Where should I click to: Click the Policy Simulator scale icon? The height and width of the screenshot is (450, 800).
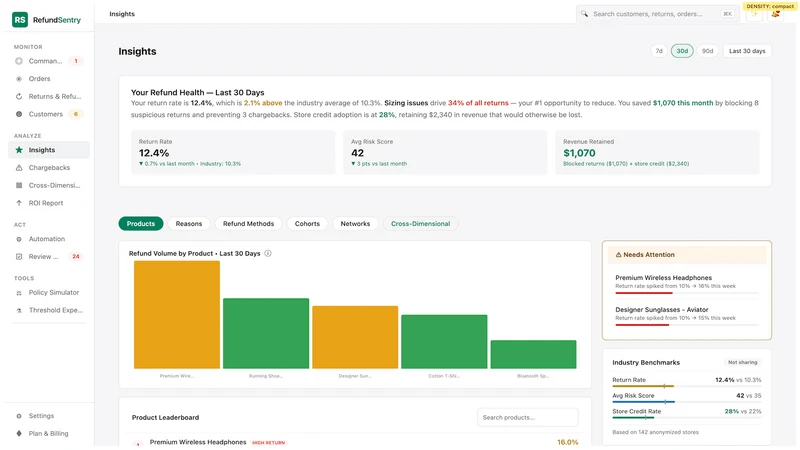(19, 293)
